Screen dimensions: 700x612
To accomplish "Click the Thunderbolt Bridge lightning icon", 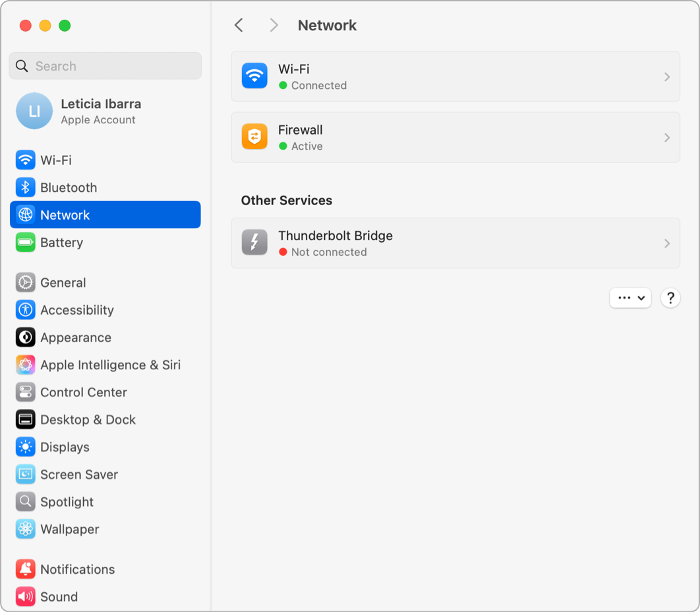I will 254,243.
